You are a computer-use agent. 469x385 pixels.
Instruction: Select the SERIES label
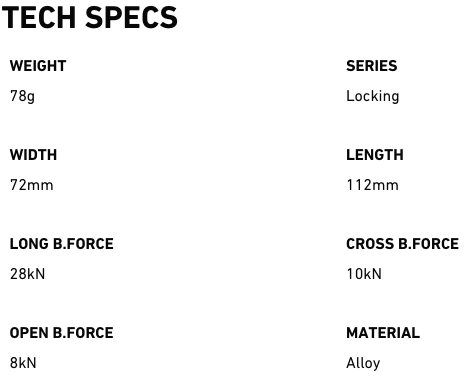[x=372, y=66]
